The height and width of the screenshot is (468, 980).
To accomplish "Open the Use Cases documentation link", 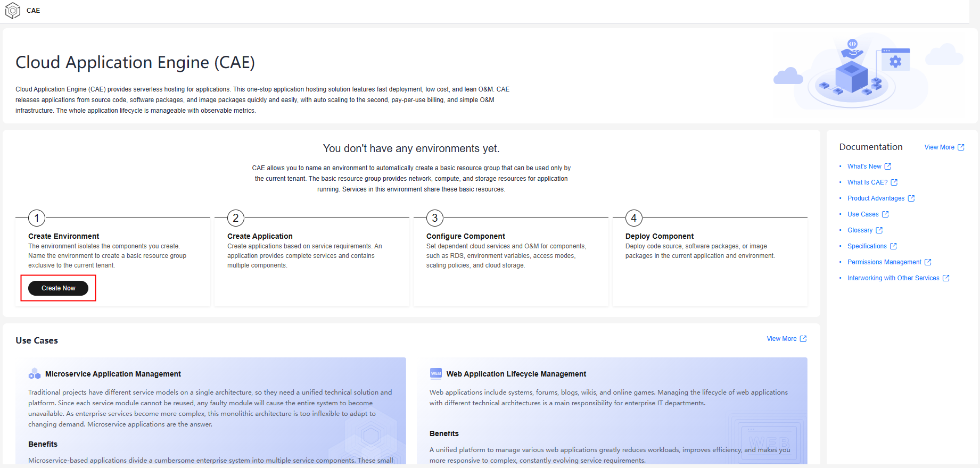I will point(863,214).
